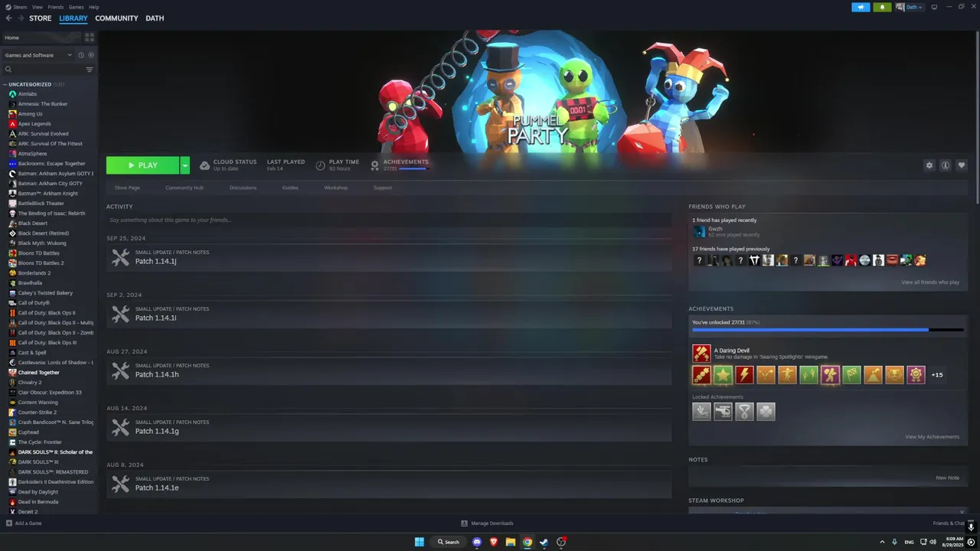
Task: Toggle the ready-to-play filter icon
Action: 91,55
